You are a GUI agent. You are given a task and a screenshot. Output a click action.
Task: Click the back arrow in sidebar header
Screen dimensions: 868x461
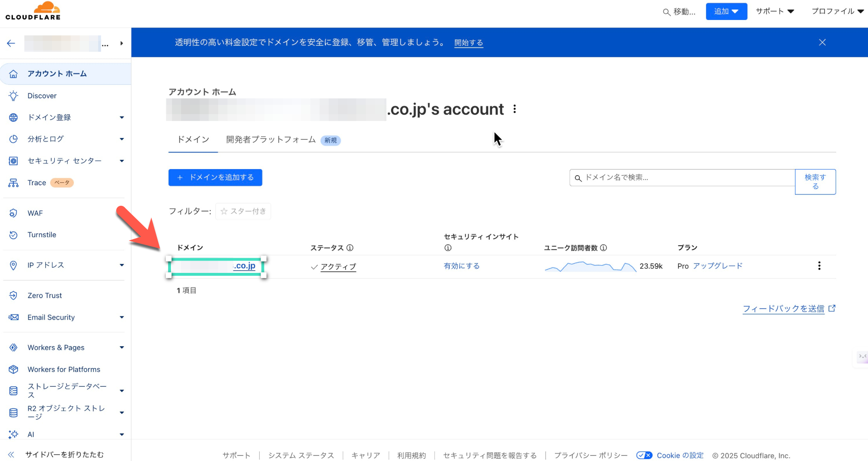11,43
